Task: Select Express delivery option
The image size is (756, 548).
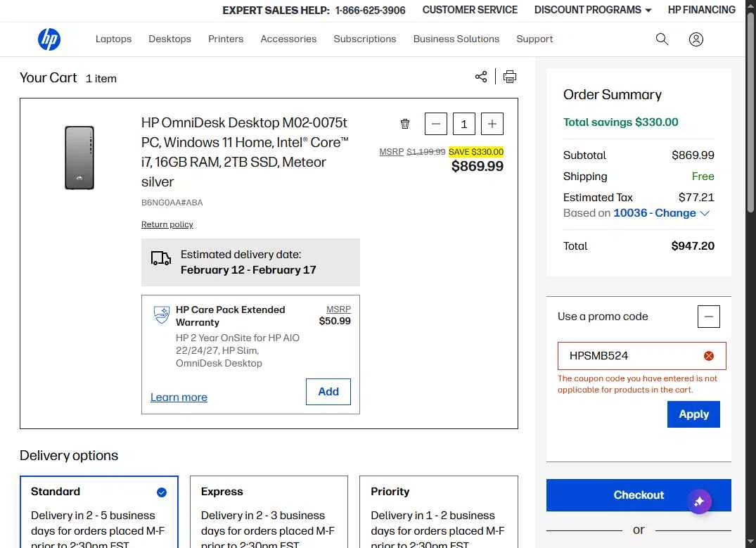Action: [269, 512]
